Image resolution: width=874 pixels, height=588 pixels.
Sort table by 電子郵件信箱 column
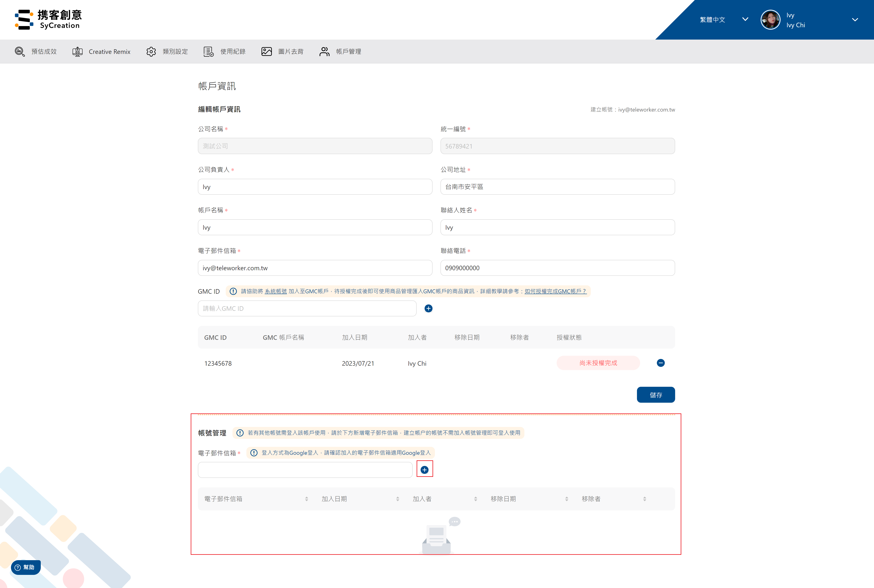[x=306, y=499]
